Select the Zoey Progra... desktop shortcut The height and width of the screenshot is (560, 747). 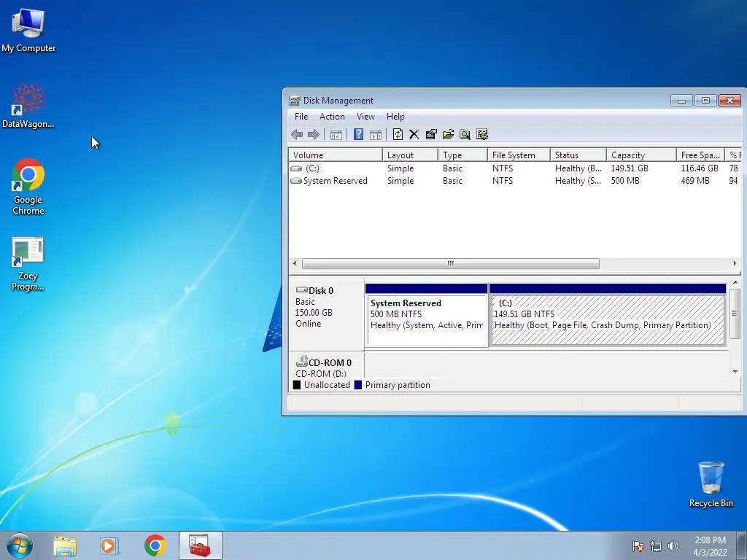[x=28, y=264]
